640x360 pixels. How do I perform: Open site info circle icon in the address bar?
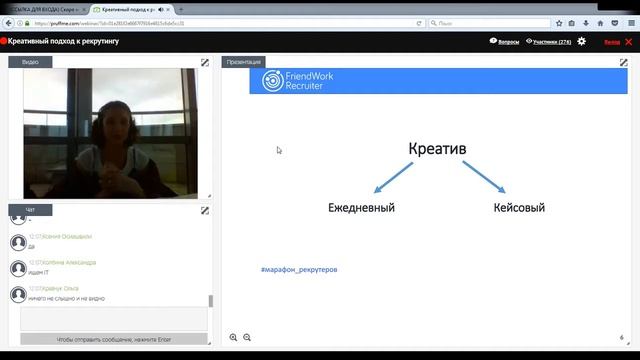point(20,24)
